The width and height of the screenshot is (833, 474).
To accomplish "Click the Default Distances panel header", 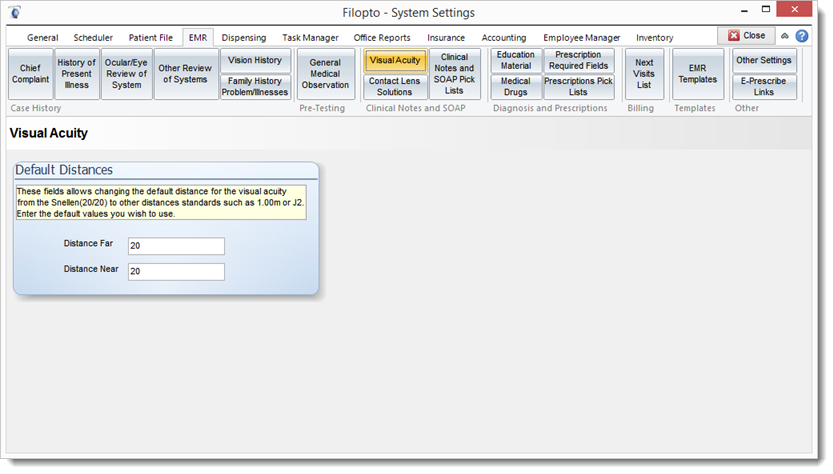I will tap(166, 170).
